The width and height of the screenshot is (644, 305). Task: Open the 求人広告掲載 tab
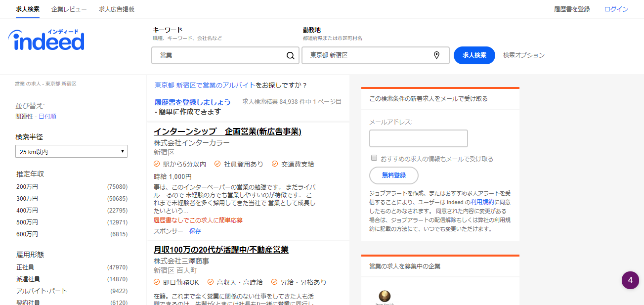tap(116, 9)
